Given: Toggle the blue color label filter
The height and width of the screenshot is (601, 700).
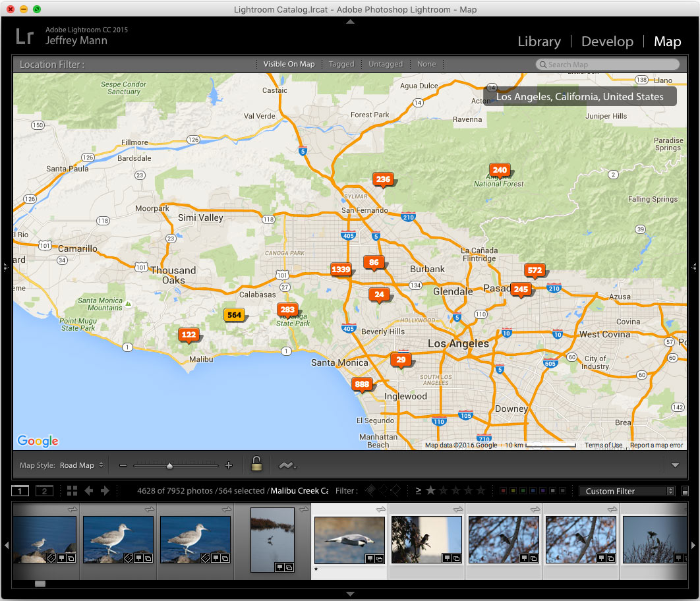Looking at the screenshot, I should [x=533, y=491].
